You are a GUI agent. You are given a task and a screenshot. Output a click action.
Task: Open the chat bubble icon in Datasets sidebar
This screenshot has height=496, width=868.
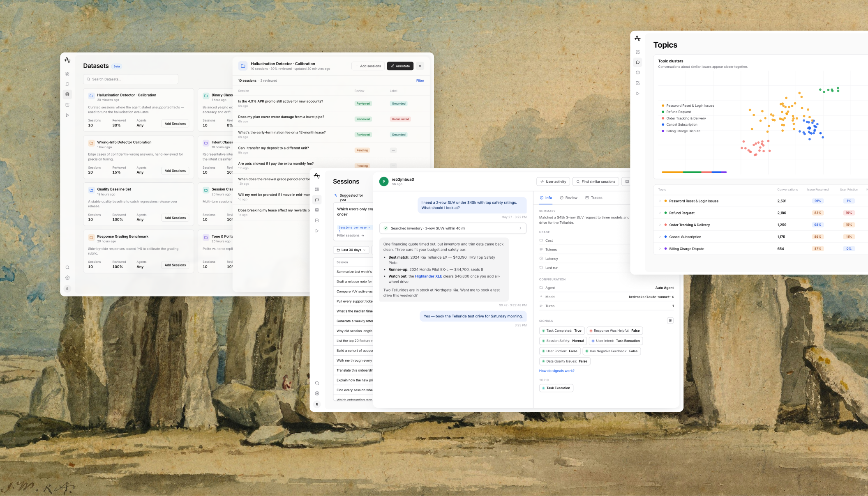tap(67, 84)
